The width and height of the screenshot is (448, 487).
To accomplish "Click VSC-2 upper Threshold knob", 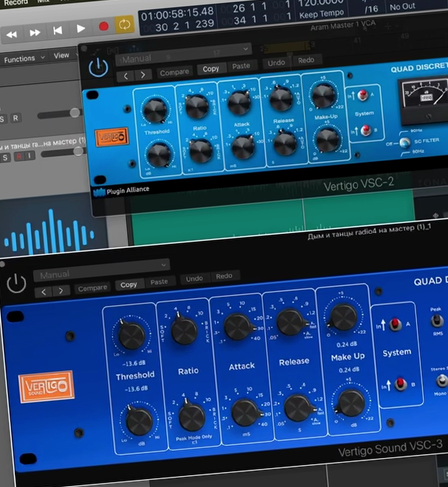I will coord(154,111).
